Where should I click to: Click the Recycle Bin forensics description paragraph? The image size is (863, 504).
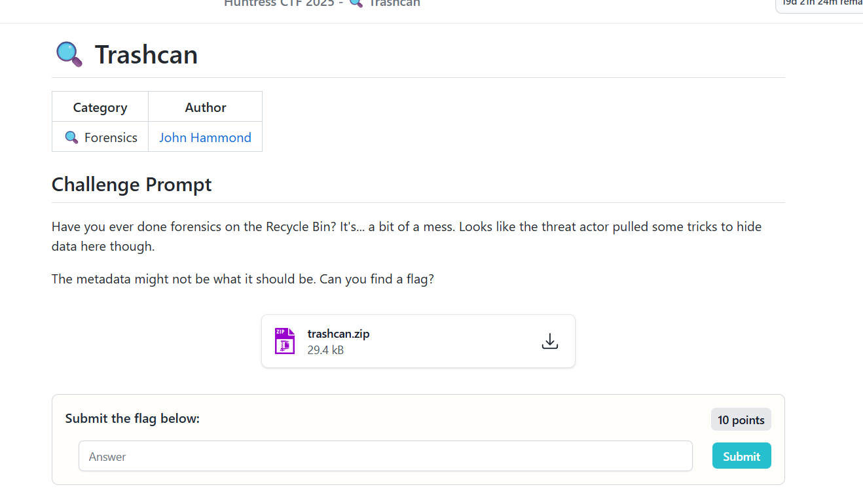coord(406,236)
